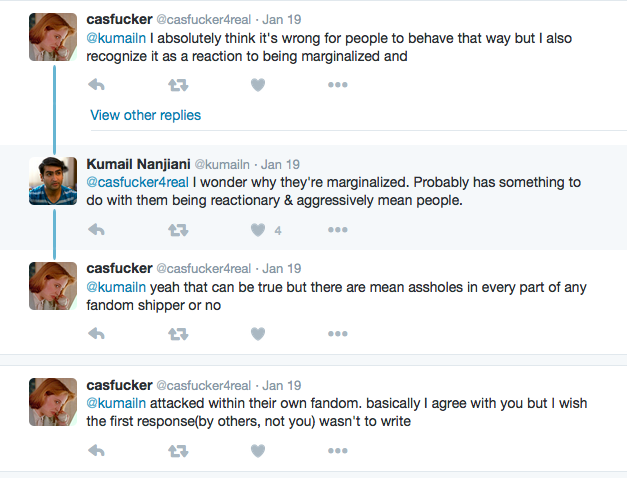Like the first casfucker tweet
The height and width of the screenshot is (478, 627).
258,85
